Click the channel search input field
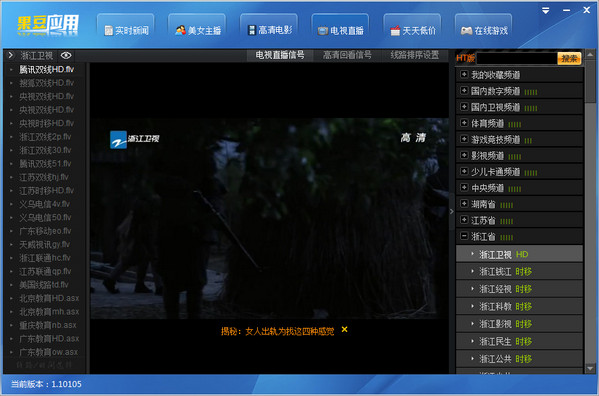The image size is (599, 396). pos(516,58)
